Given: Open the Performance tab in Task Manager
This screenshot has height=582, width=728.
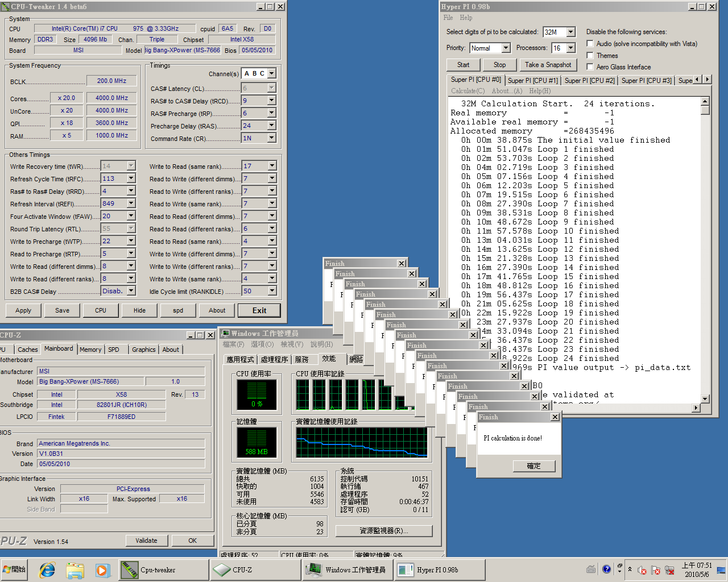Looking at the screenshot, I should (329, 359).
